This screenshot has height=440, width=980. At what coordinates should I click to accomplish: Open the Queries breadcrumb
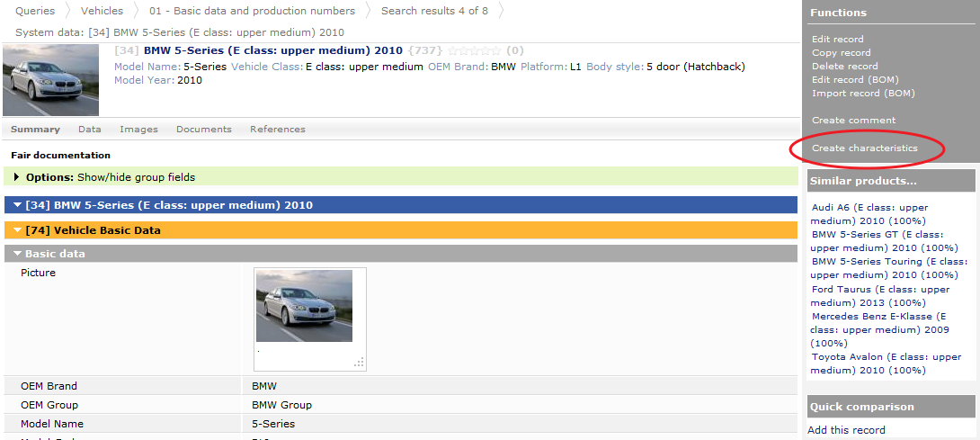pyautogui.click(x=35, y=11)
